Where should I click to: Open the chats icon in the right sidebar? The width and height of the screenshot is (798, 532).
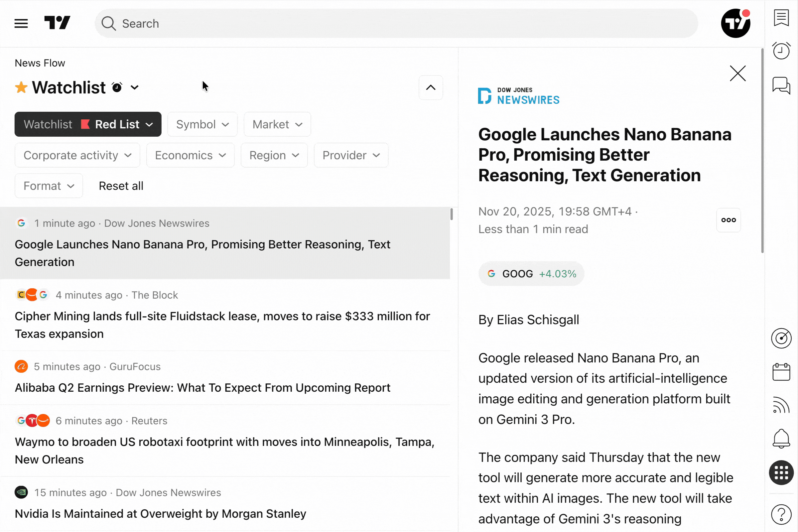pyautogui.click(x=781, y=85)
